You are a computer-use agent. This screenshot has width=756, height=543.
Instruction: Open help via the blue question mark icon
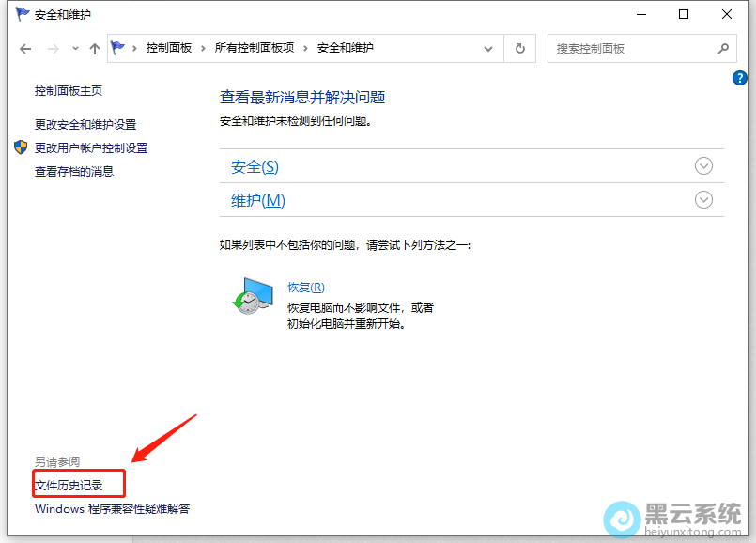[x=740, y=78]
